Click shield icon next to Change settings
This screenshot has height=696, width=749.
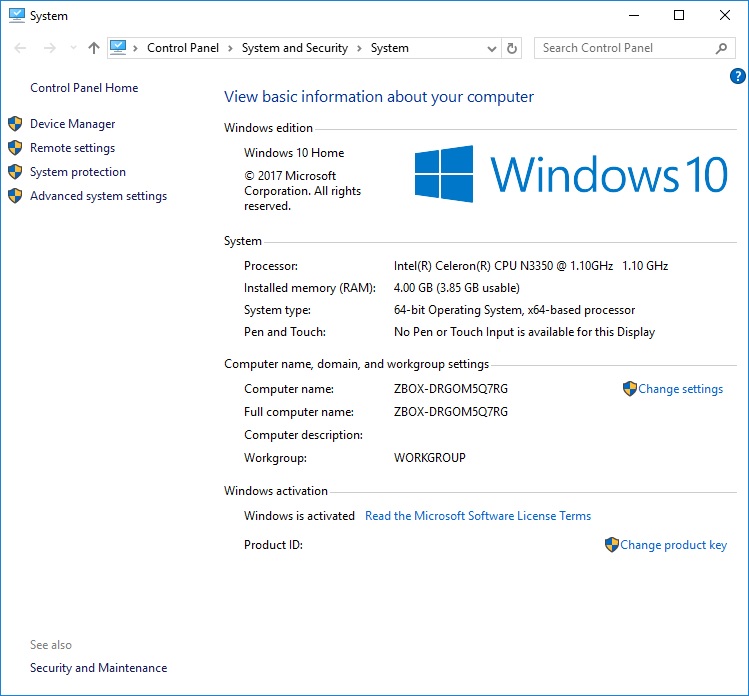pyautogui.click(x=630, y=389)
